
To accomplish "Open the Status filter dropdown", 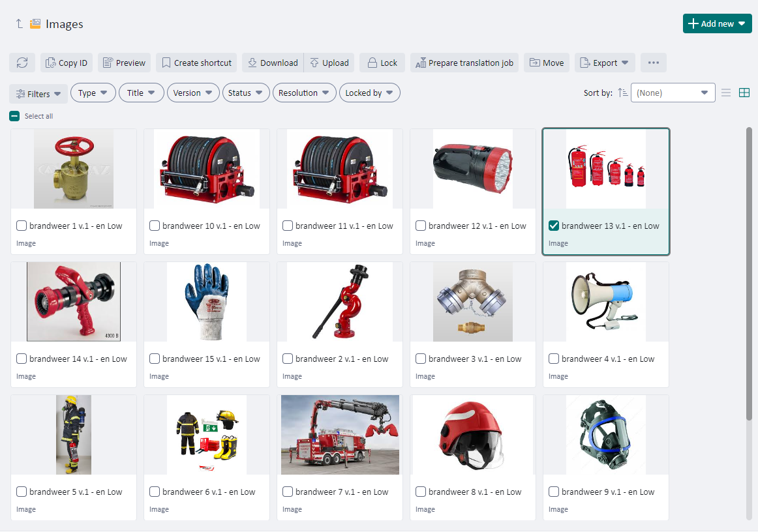I will click(246, 93).
